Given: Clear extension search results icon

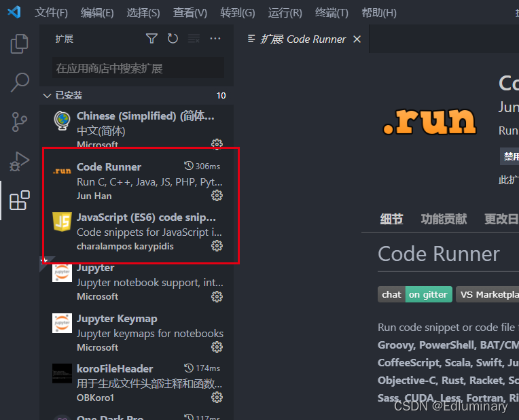Looking at the screenshot, I should point(194,39).
